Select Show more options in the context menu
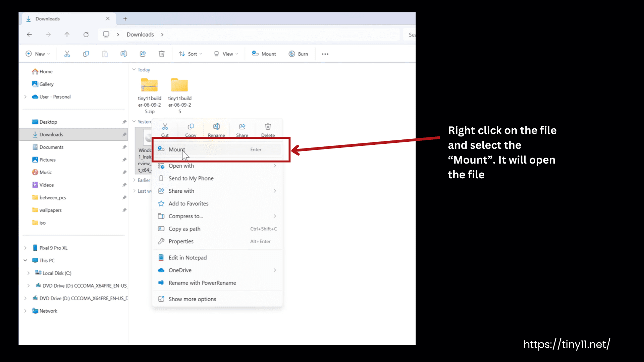The image size is (644, 362). coord(192,299)
